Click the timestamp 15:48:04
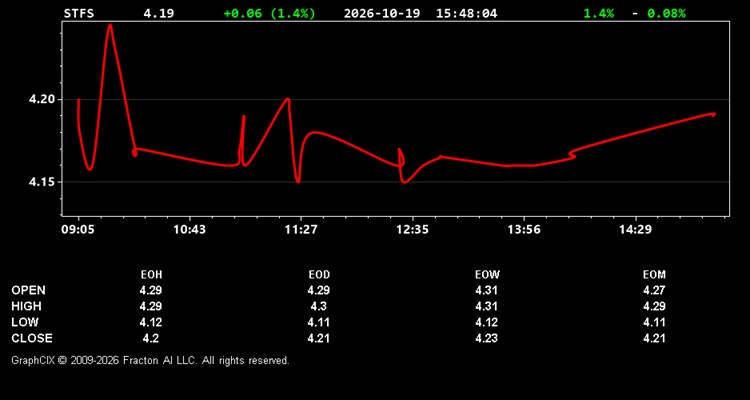This screenshot has width=750, height=400. coord(466,13)
